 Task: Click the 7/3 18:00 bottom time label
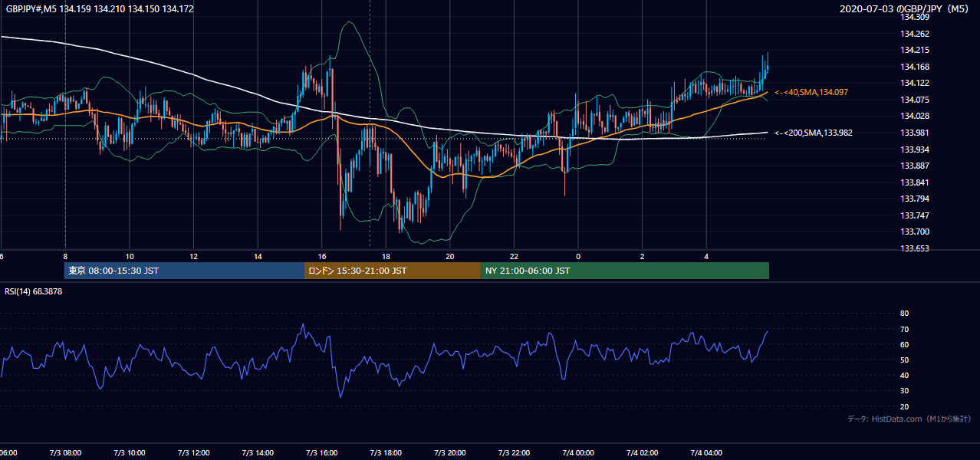tap(386, 453)
